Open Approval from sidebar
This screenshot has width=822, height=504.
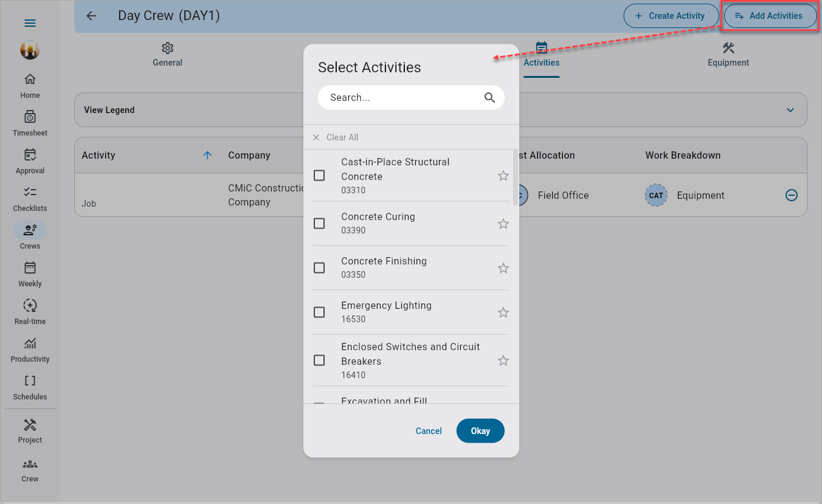[x=30, y=161]
